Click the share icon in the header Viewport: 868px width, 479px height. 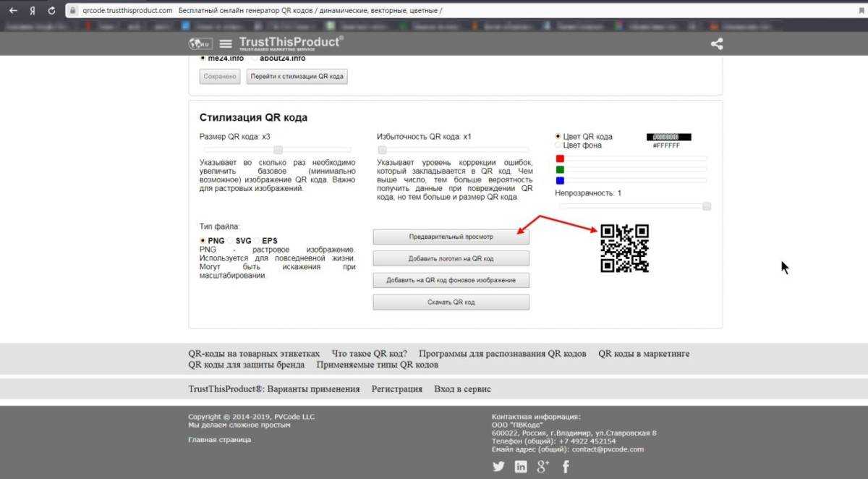click(x=716, y=43)
